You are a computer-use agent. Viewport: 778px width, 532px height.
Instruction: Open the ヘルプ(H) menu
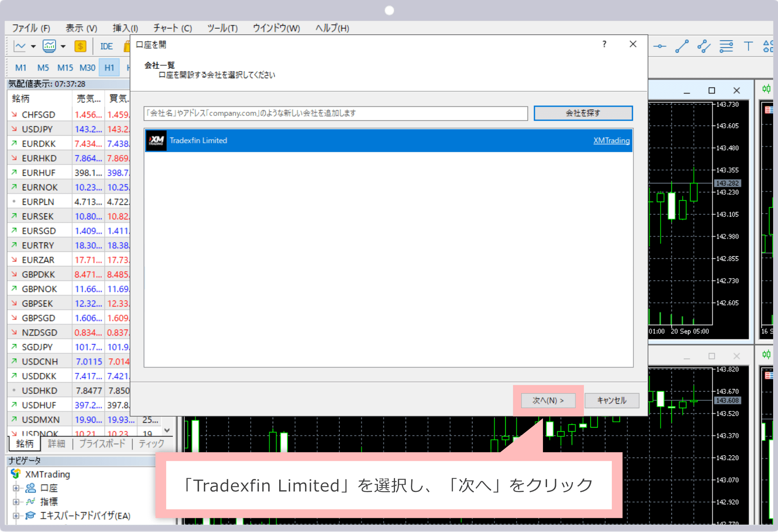click(332, 28)
